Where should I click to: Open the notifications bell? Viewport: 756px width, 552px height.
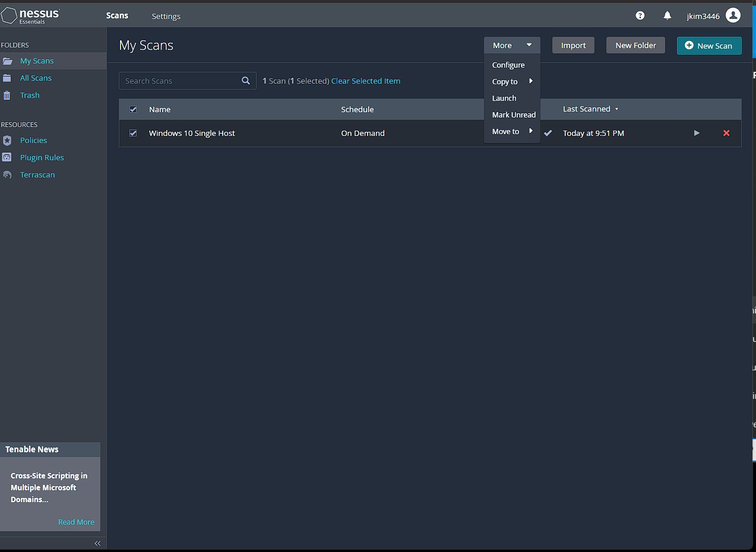coord(667,15)
